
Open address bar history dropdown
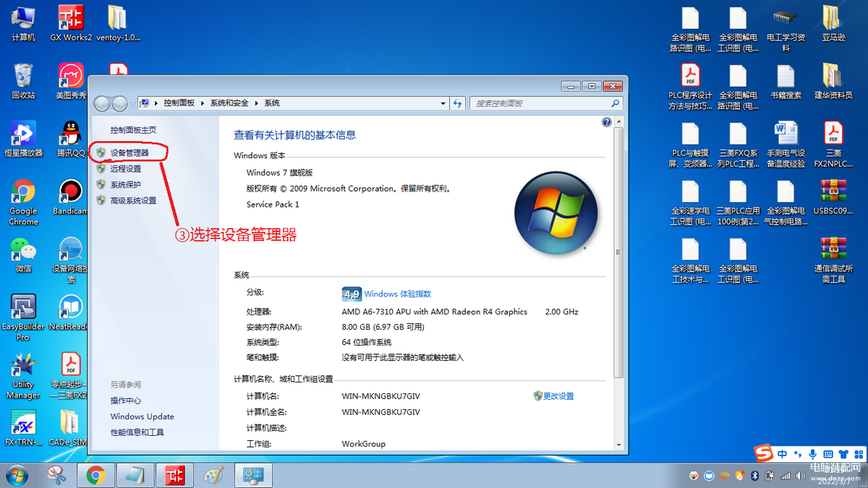tap(443, 103)
